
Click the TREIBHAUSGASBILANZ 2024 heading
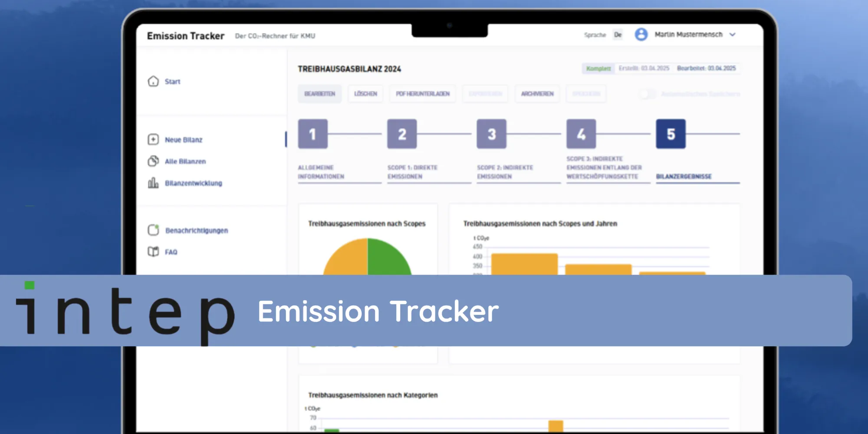coord(349,69)
